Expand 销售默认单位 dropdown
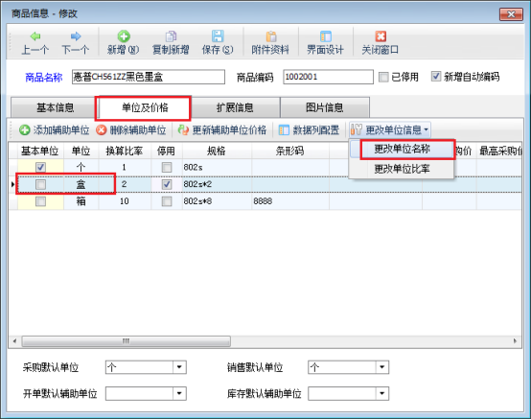 382,367
